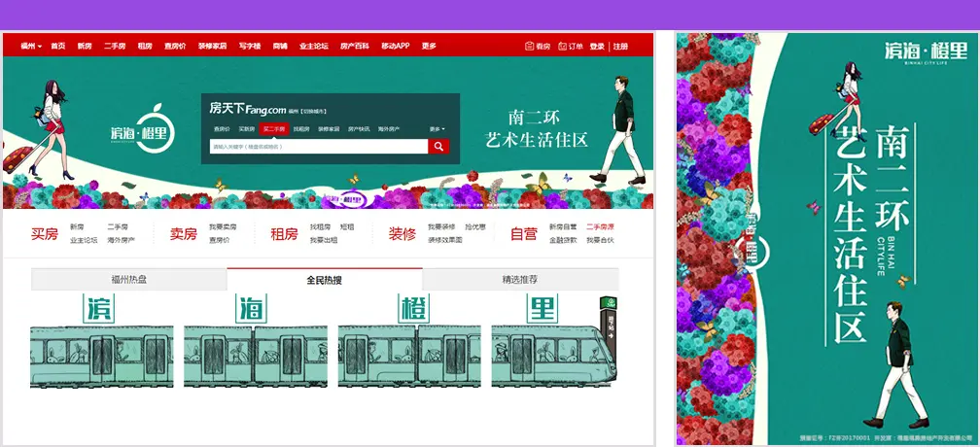This screenshot has height=447, width=980.
Task: Click the 房天下 Fang.com logo
Action: [x=248, y=109]
